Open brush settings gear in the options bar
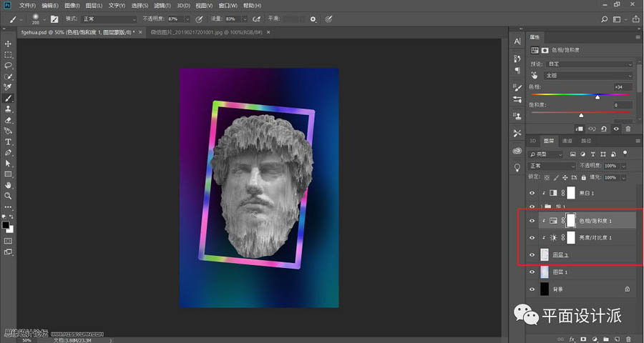This screenshot has width=644, height=343. coord(313,19)
